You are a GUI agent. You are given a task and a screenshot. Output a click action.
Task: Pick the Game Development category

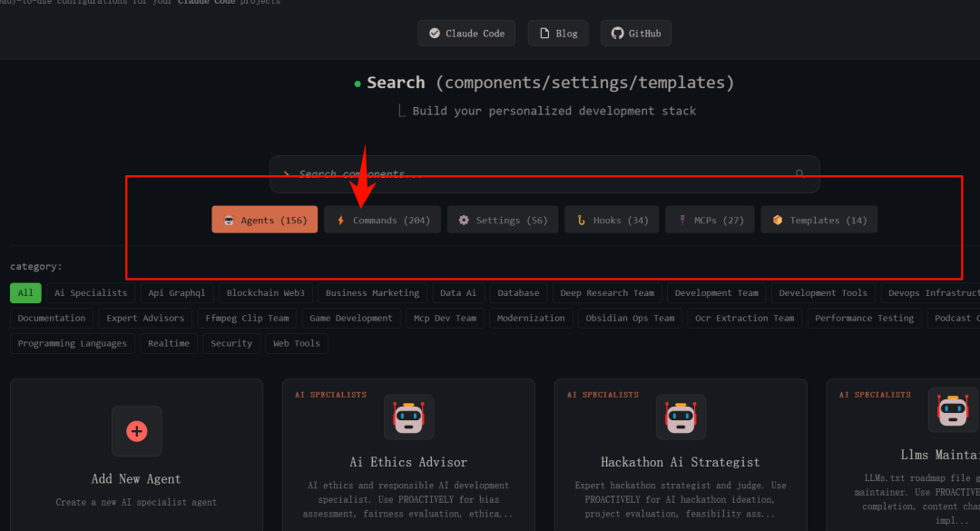pos(351,318)
